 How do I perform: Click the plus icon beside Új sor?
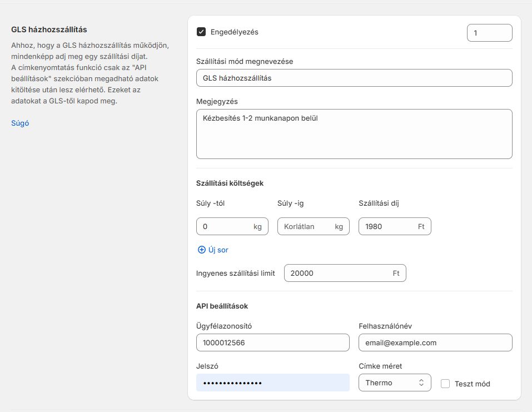[201, 250]
